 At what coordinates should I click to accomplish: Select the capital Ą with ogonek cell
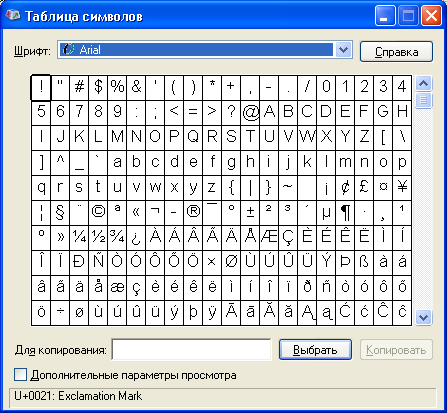point(307,312)
